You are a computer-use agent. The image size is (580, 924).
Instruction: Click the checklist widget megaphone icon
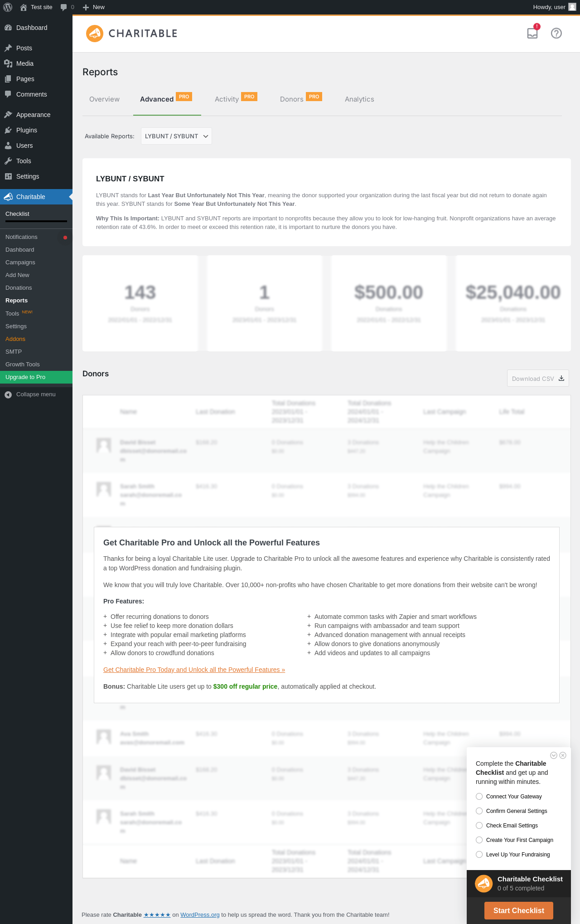tap(483, 884)
